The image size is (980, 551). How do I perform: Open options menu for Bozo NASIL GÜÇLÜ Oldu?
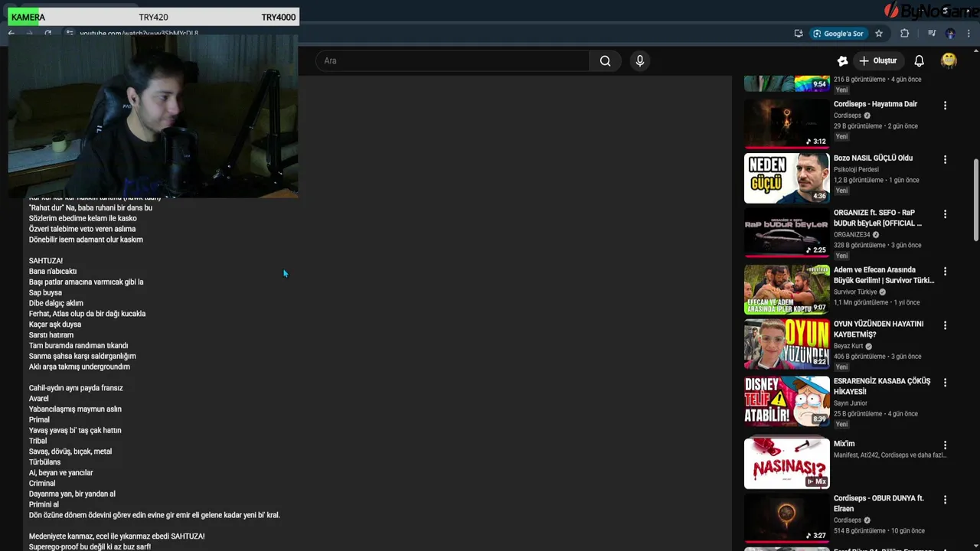[x=945, y=160]
